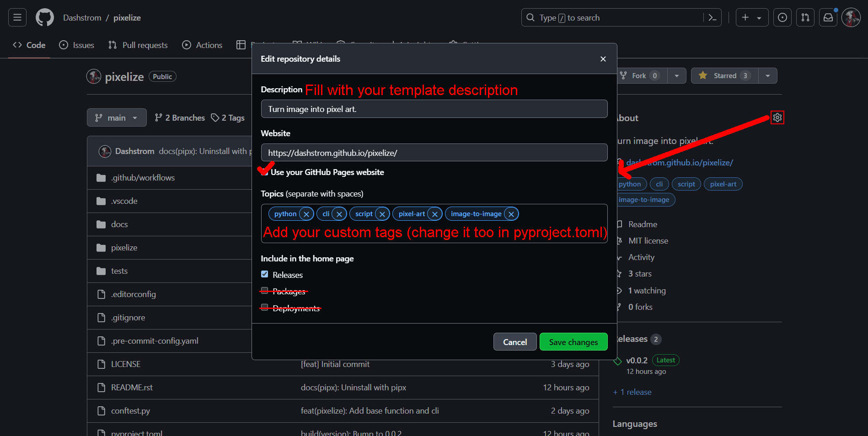Open the 2 Branches link
Screen dimensions: 868x436
180,118
